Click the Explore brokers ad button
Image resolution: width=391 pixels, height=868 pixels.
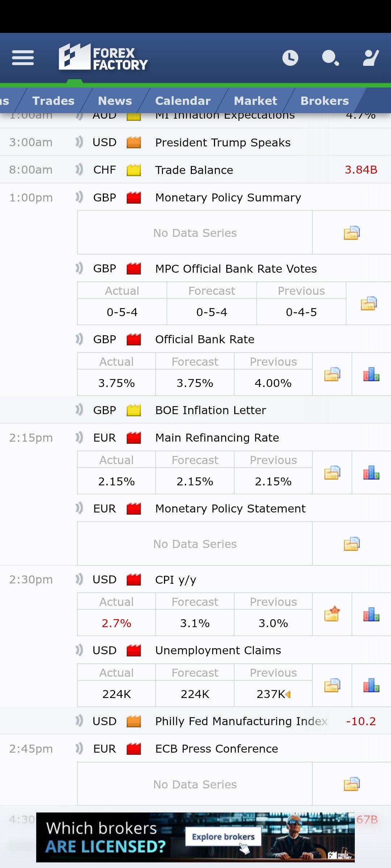coord(223,837)
